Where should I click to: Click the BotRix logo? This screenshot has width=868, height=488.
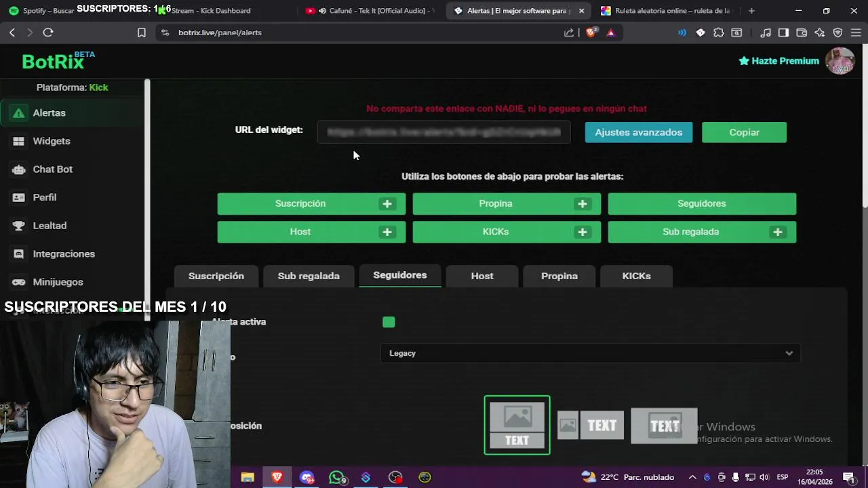tap(58, 61)
